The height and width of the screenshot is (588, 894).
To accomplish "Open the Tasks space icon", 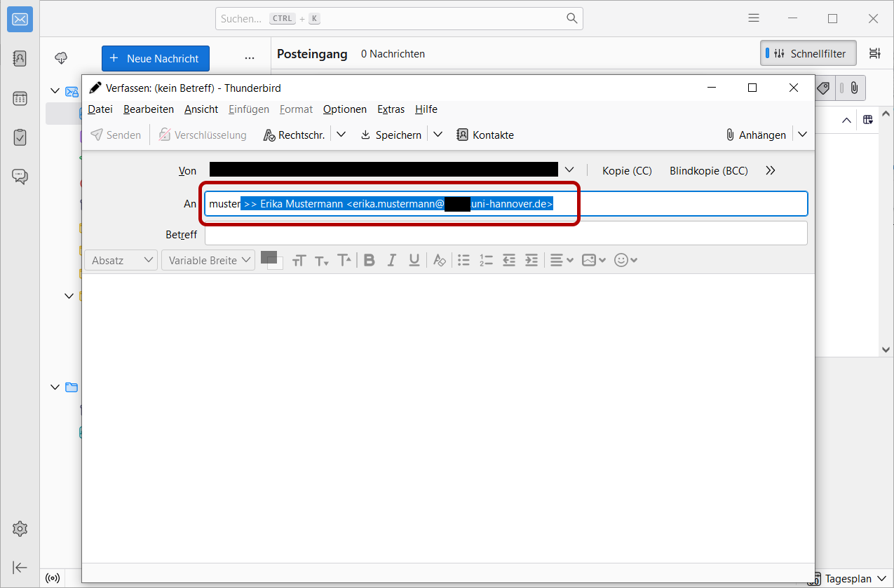I will click(20, 137).
